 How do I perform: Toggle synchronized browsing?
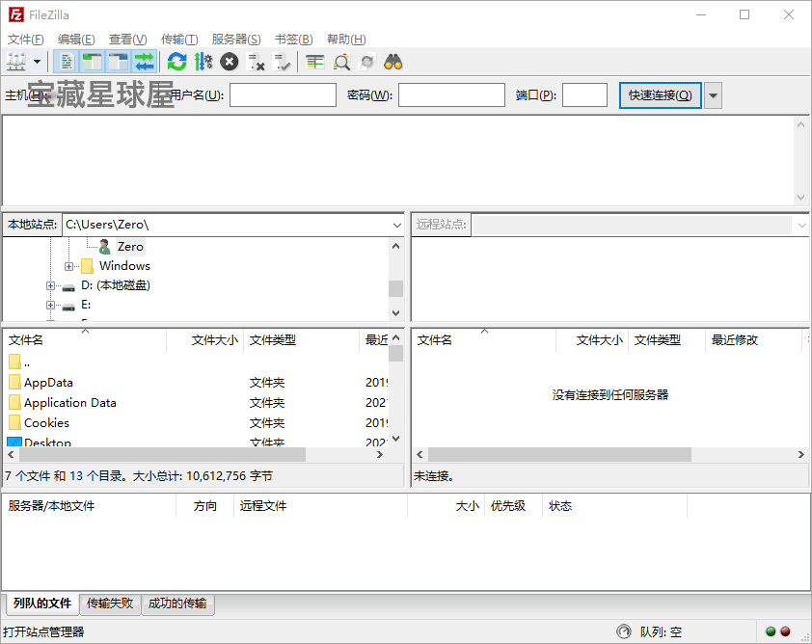(x=367, y=62)
